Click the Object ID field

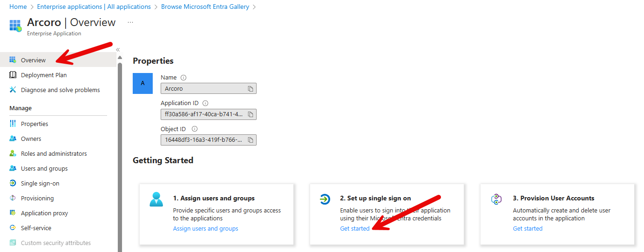coord(208,139)
